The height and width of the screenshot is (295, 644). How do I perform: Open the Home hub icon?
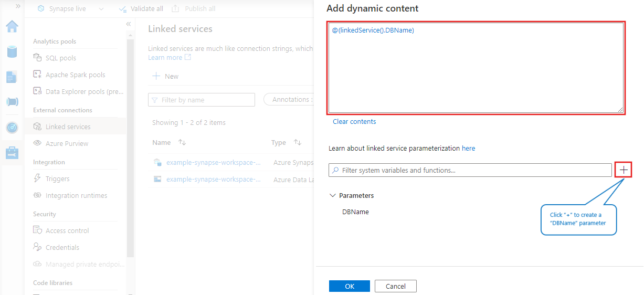[12, 26]
